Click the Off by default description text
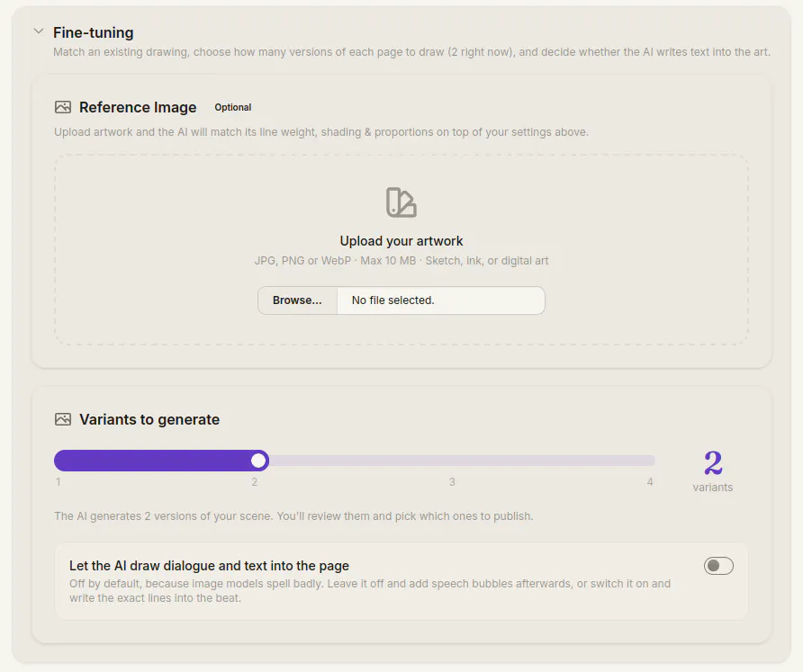The width and height of the screenshot is (803, 672). coord(370,591)
